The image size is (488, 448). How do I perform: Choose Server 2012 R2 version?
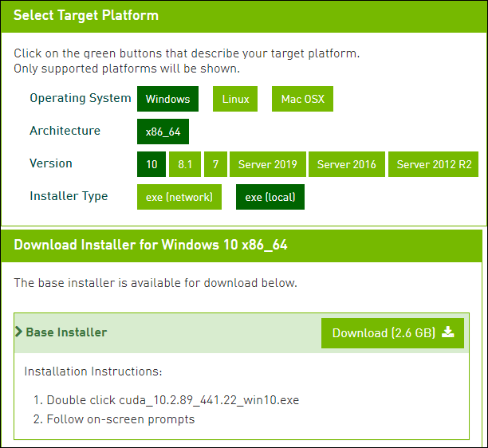point(434,165)
